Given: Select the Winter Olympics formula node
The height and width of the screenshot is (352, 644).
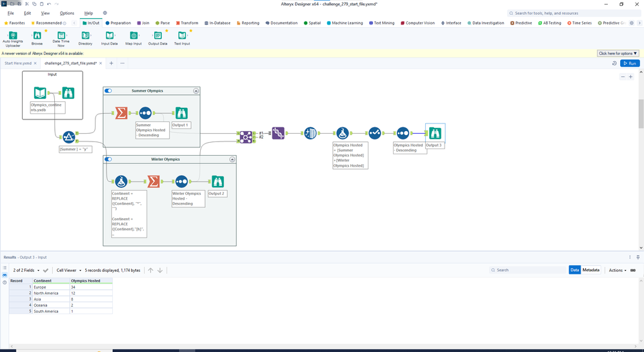Looking at the screenshot, I should [121, 181].
